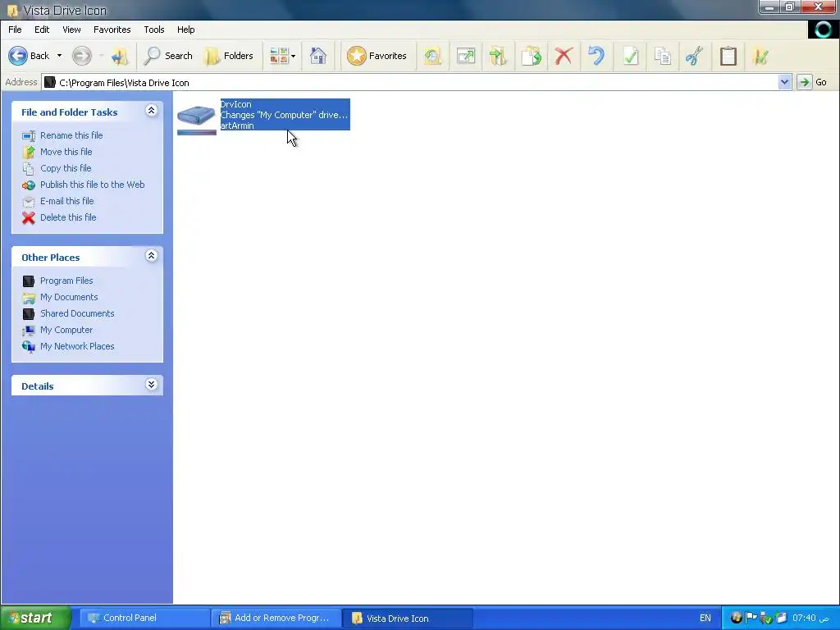
Task: Click the blue Undo arrow icon
Action: coord(596,56)
